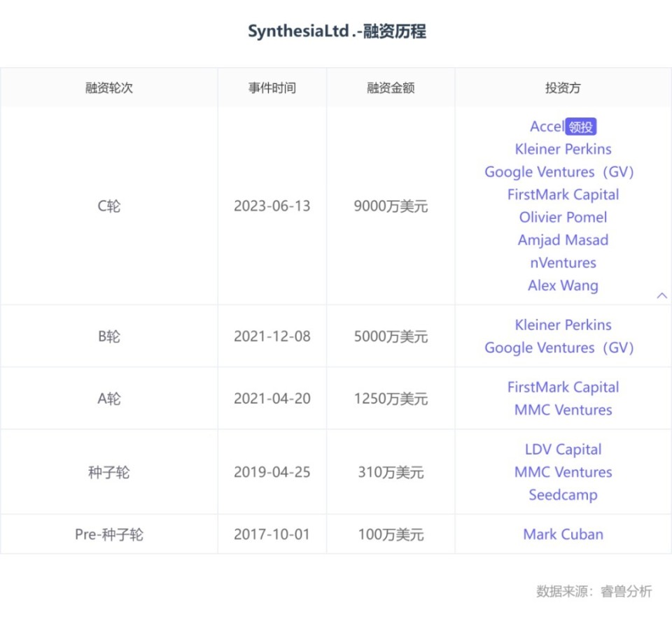Screen dimensions: 672x626
Task: Open MMC Ventures in the A轮 row
Action: [x=563, y=410]
